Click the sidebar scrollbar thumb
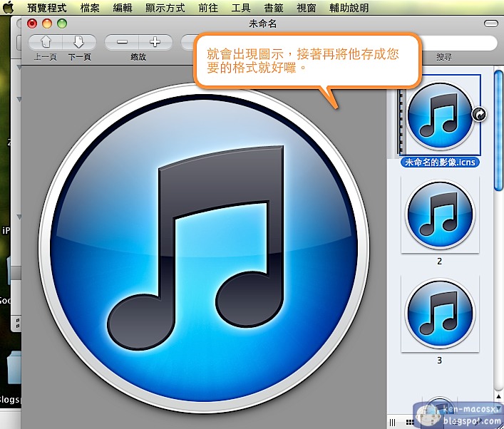This screenshot has width=504, height=429. coord(498,130)
